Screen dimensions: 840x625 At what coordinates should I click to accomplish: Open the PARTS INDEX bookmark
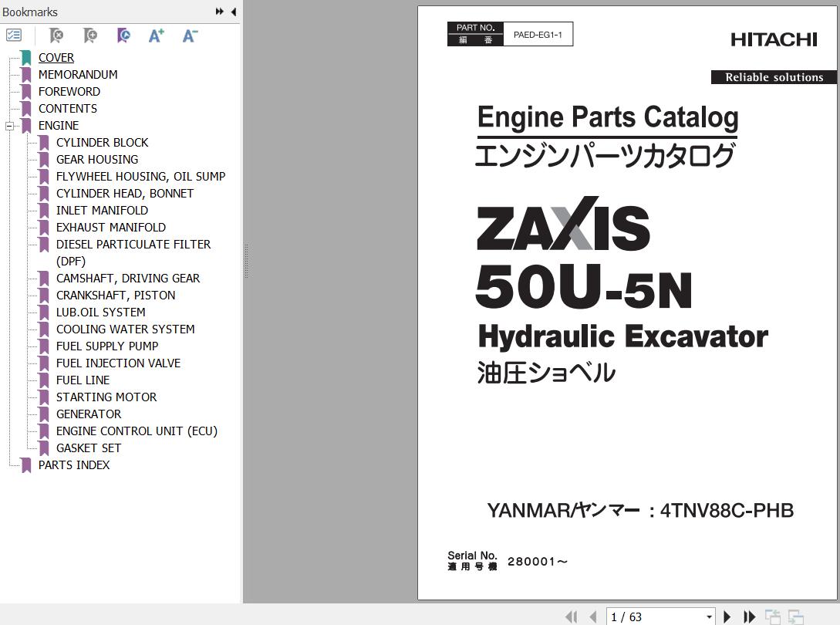[74, 465]
